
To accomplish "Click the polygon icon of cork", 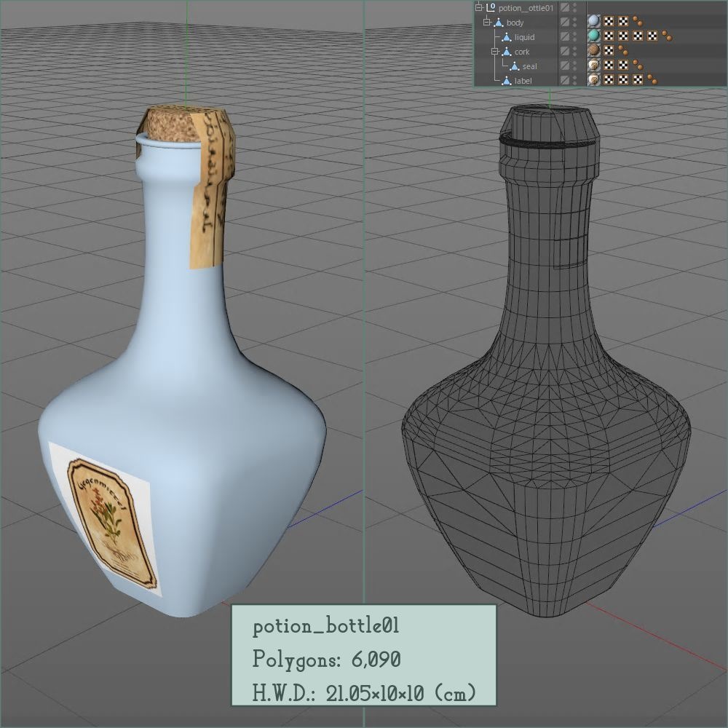I will click(507, 52).
